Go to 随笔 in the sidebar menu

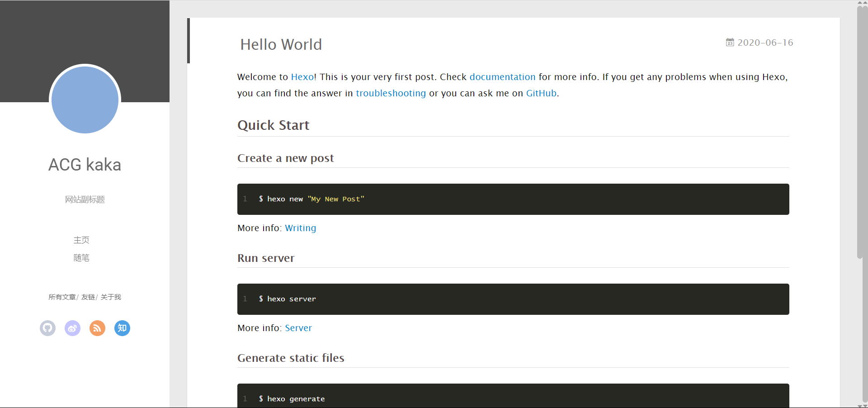[81, 258]
